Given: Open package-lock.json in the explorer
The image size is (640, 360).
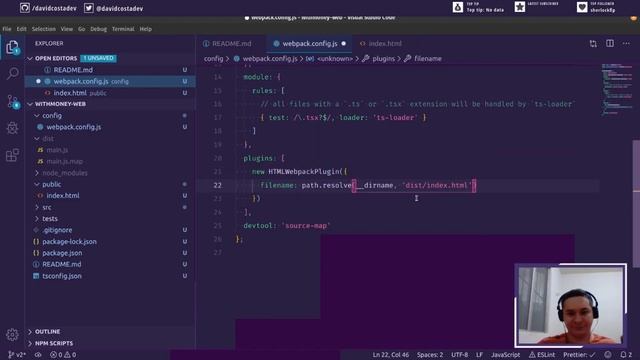Looking at the screenshot, I should (x=110, y=242).
